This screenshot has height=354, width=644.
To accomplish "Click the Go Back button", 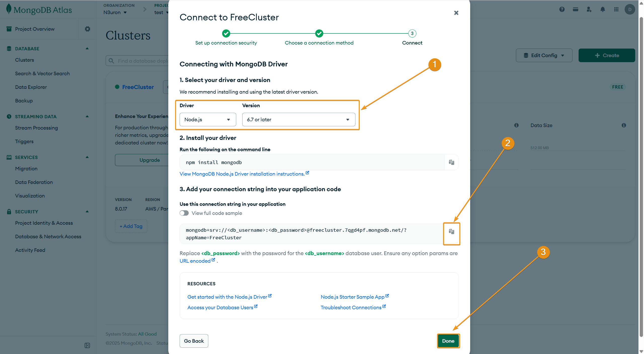I will (194, 341).
